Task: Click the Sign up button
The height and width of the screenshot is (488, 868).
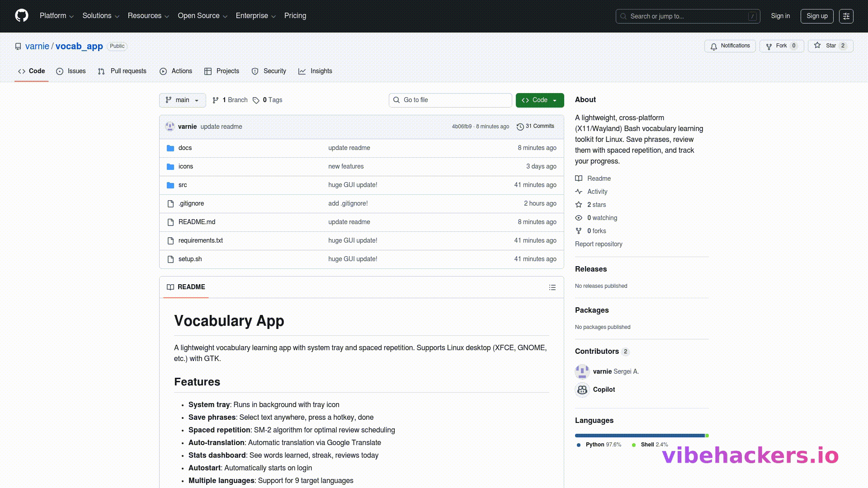Action: [816, 16]
